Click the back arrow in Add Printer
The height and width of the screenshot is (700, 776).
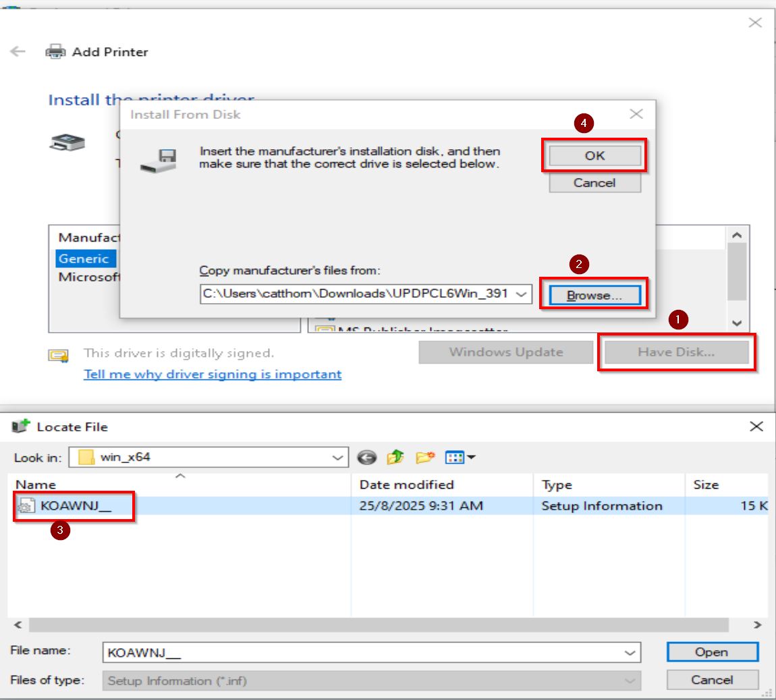18,51
